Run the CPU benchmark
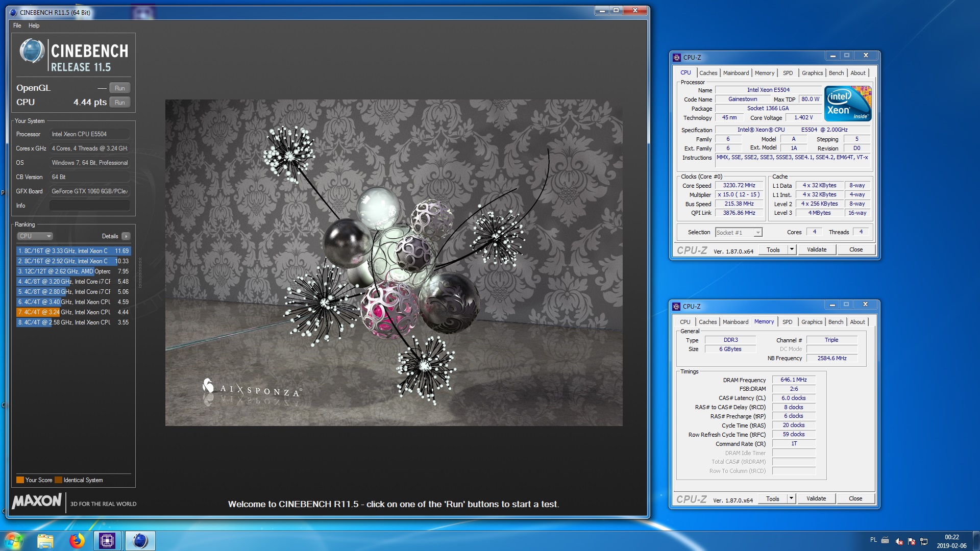This screenshot has height=551, width=980. pyautogui.click(x=120, y=102)
